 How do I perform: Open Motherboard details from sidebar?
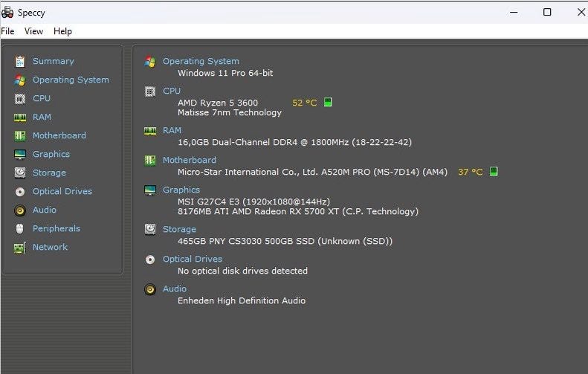tap(59, 135)
